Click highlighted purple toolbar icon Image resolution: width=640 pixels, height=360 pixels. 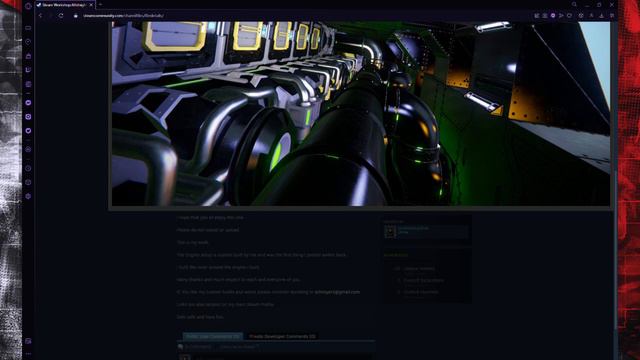coord(553,16)
